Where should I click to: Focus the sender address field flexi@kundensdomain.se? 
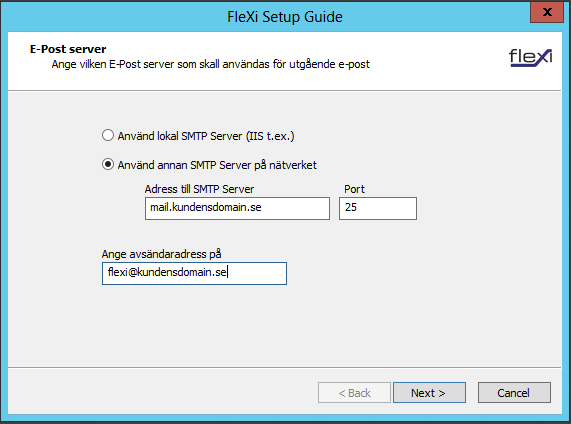(x=194, y=273)
